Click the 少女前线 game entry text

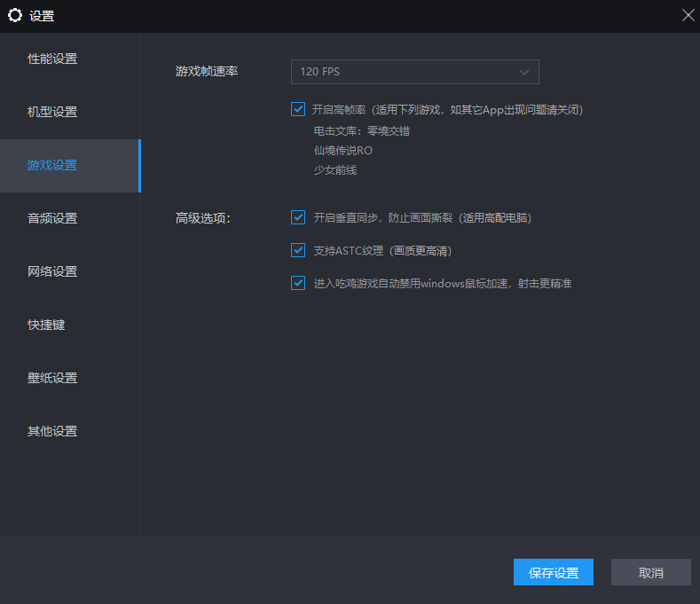coord(335,170)
